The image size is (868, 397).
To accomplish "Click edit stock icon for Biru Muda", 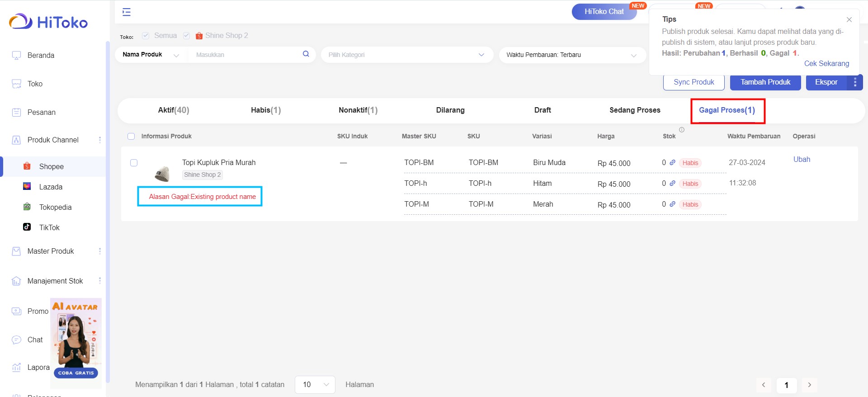I will [x=672, y=163].
